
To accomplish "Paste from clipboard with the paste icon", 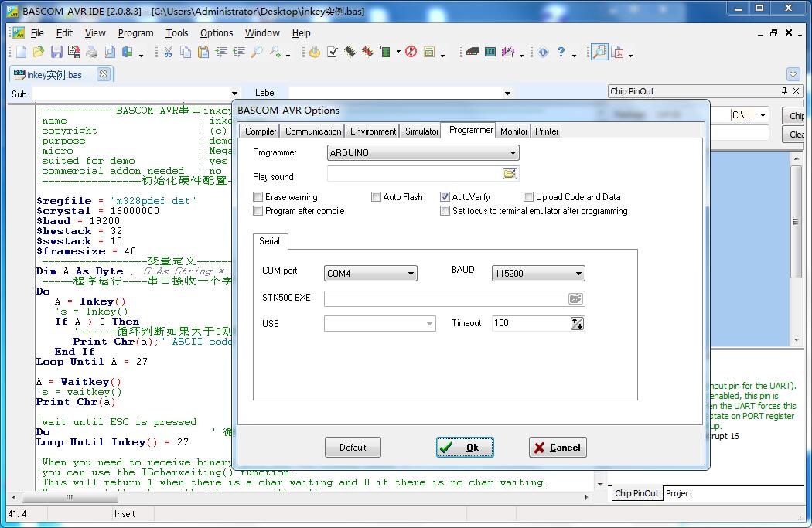I will [203, 52].
